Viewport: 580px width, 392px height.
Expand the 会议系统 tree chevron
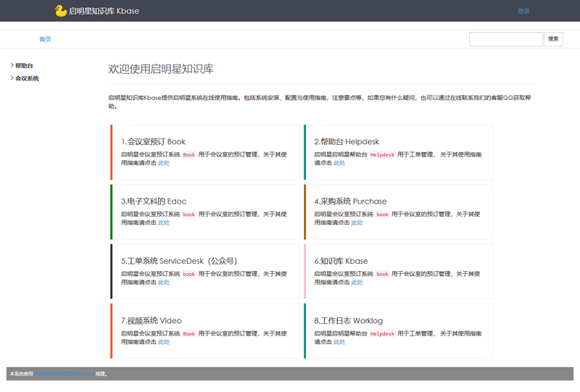[12, 78]
